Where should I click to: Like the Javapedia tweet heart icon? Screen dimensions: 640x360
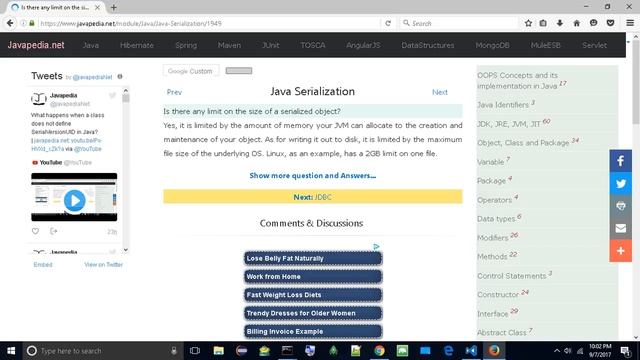(x=36, y=231)
